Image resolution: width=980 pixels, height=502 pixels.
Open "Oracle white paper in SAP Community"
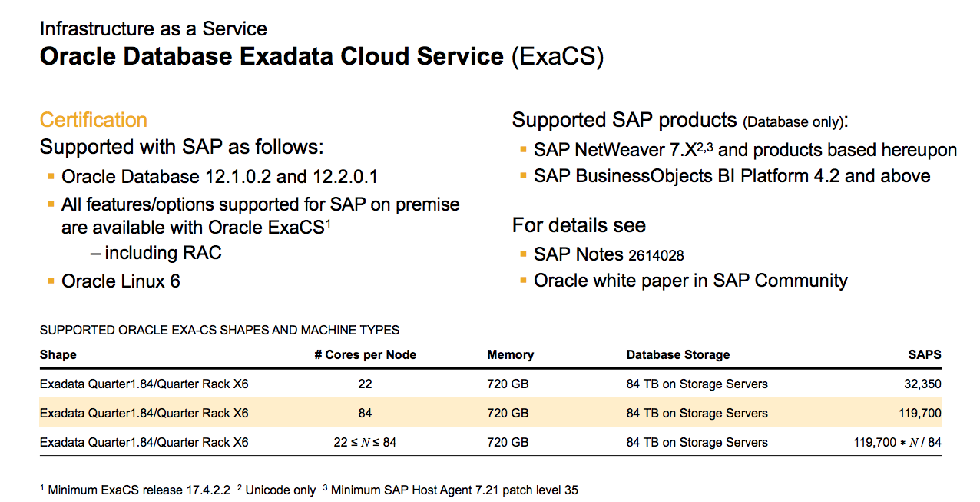690,281
